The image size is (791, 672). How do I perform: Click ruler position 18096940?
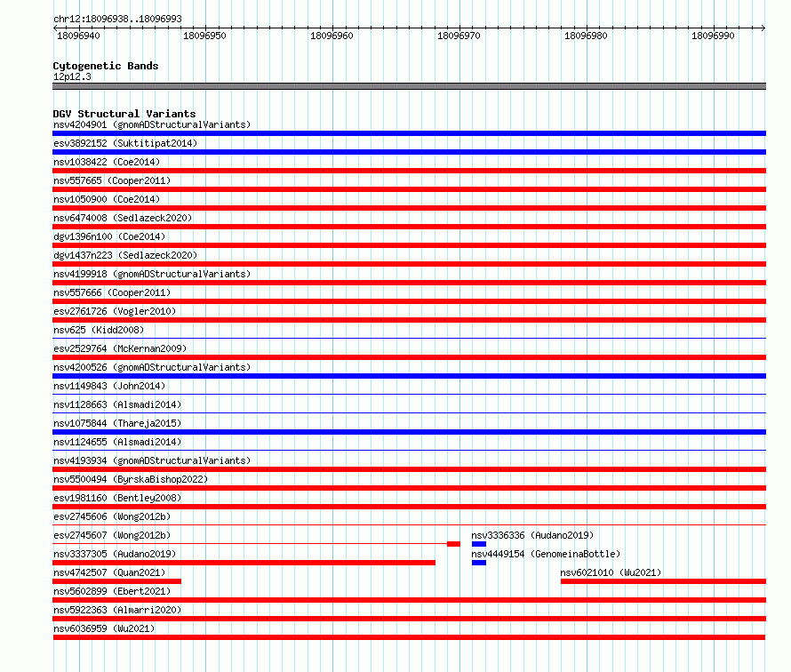point(78,36)
